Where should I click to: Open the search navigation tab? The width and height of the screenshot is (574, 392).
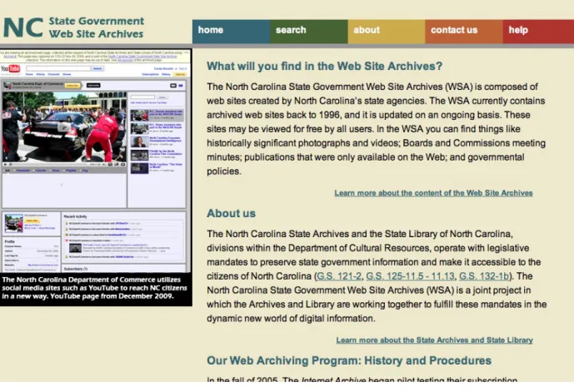click(x=309, y=32)
